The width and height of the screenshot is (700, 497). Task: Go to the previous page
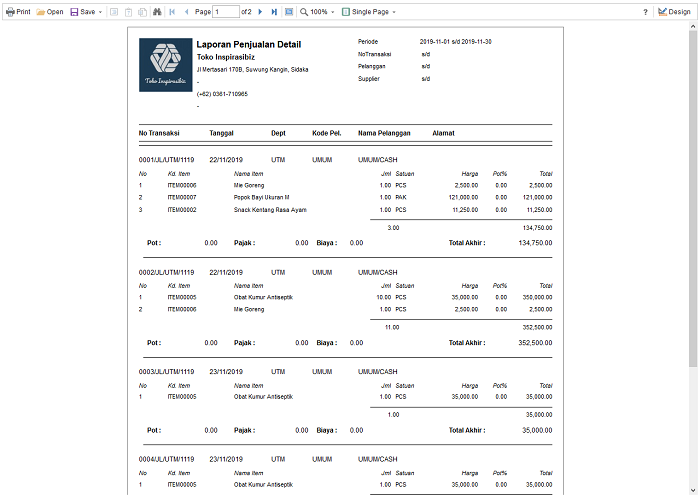[186, 12]
